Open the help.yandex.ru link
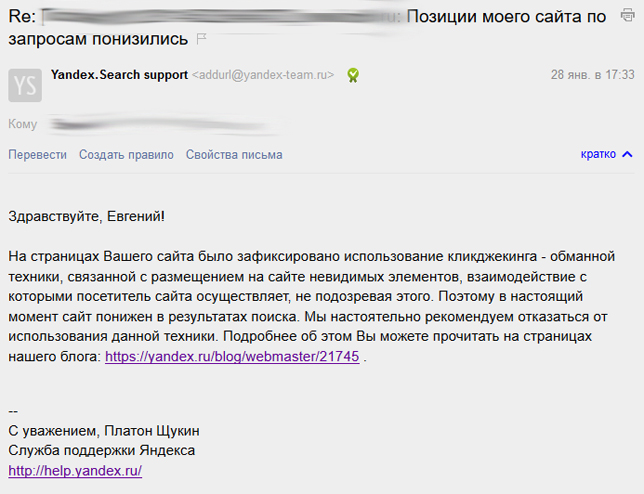The image size is (644, 494). coord(75,471)
